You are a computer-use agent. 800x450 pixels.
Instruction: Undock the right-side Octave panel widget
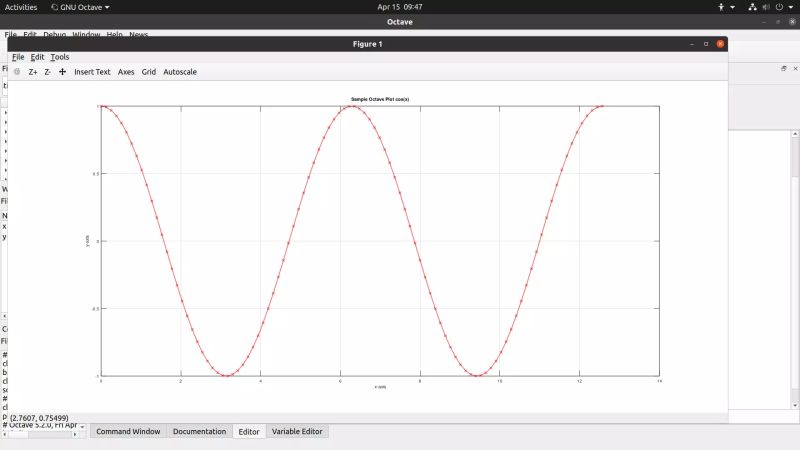point(784,68)
